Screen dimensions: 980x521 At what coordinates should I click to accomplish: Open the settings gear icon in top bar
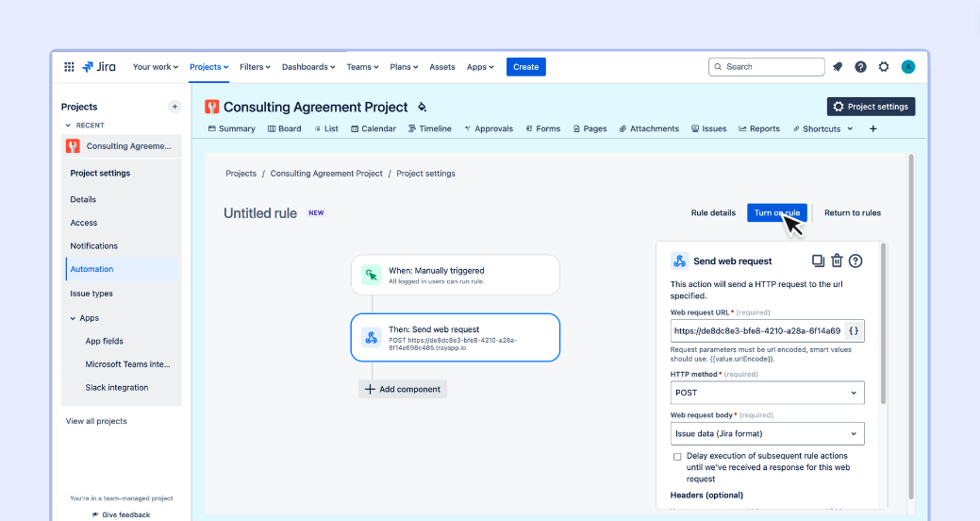point(884,67)
